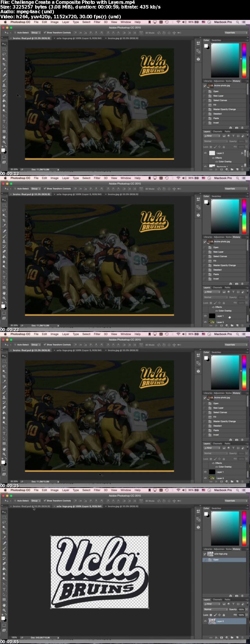Click the Master Opacity Change history state, 00:00:13 frame

tap(225, 109)
